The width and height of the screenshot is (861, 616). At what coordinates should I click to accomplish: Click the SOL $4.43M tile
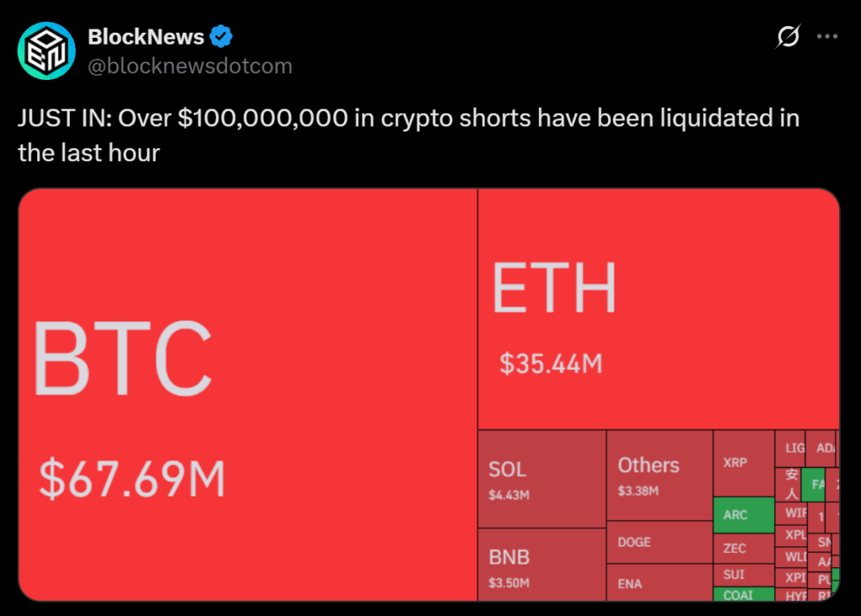tap(541, 479)
